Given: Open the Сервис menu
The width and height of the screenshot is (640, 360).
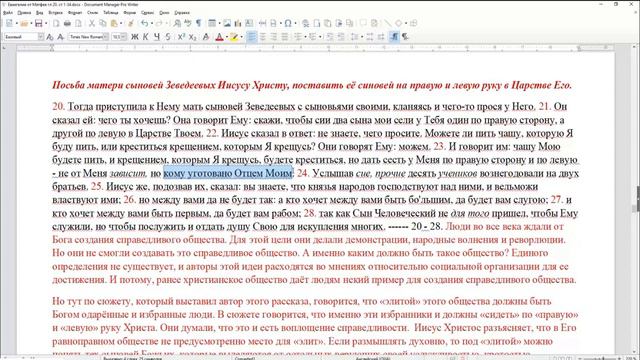Looking at the screenshot, I should (147, 13).
